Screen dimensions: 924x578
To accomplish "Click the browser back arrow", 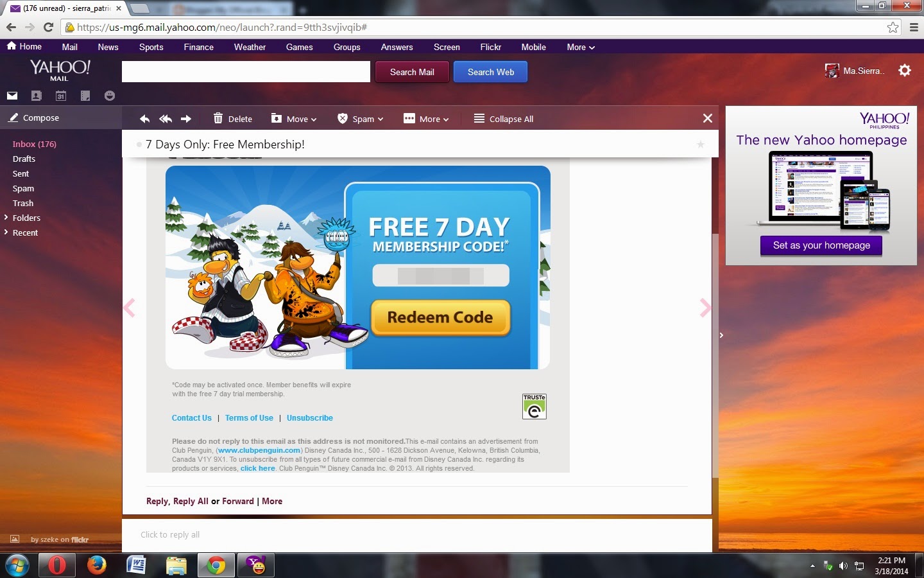I will point(11,27).
